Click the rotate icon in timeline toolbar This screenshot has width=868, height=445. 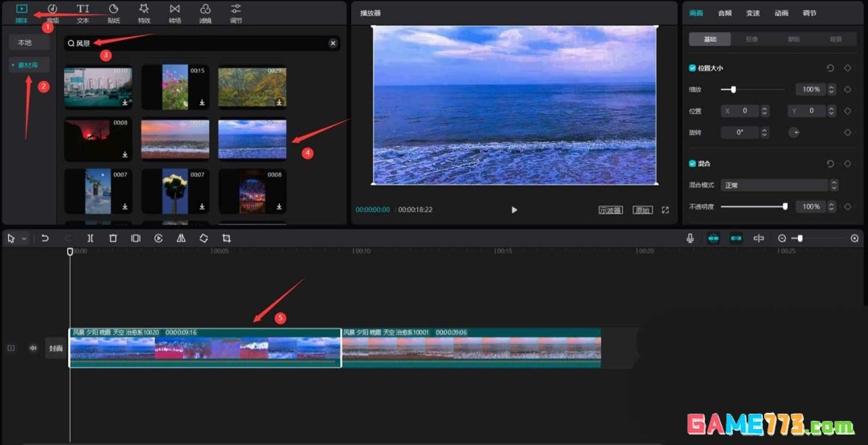(x=203, y=239)
